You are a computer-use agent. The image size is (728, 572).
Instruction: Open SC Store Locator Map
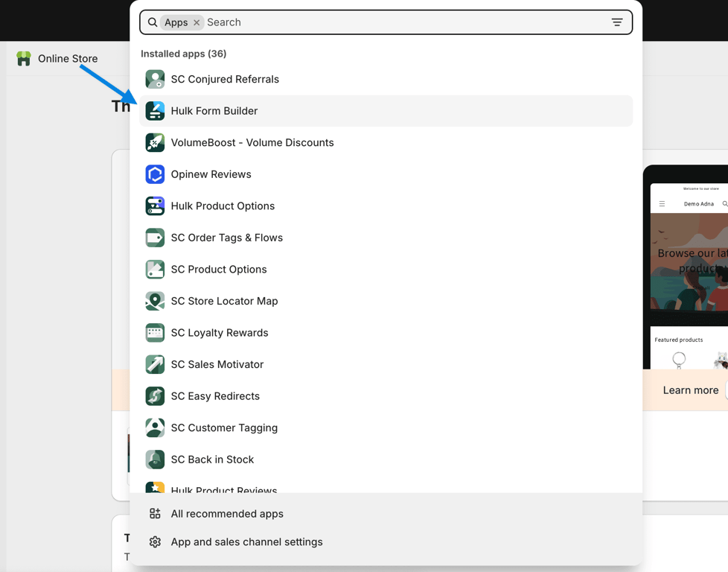(386, 301)
